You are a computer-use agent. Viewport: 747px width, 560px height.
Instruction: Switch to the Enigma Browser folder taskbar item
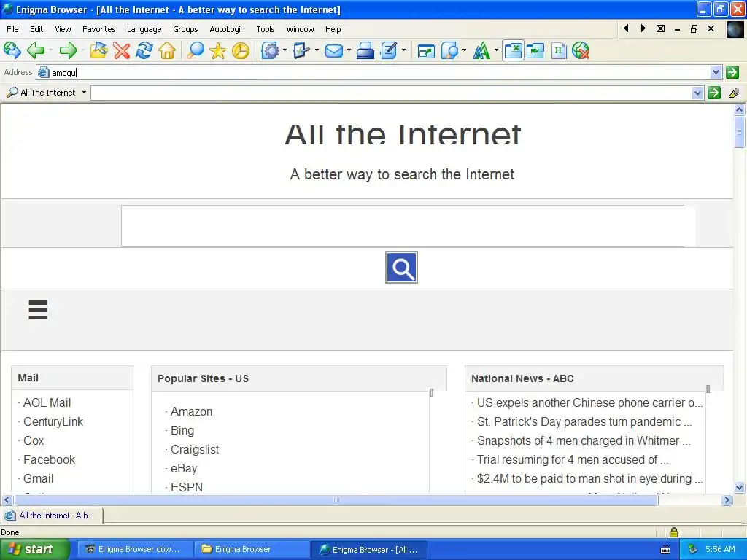pos(252,549)
